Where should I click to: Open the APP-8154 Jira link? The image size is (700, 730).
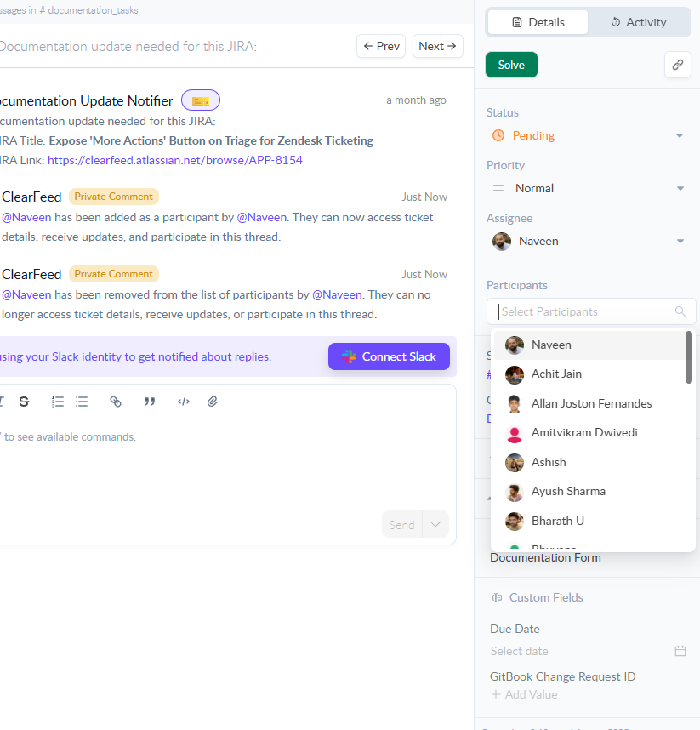pyautogui.click(x=174, y=160)
